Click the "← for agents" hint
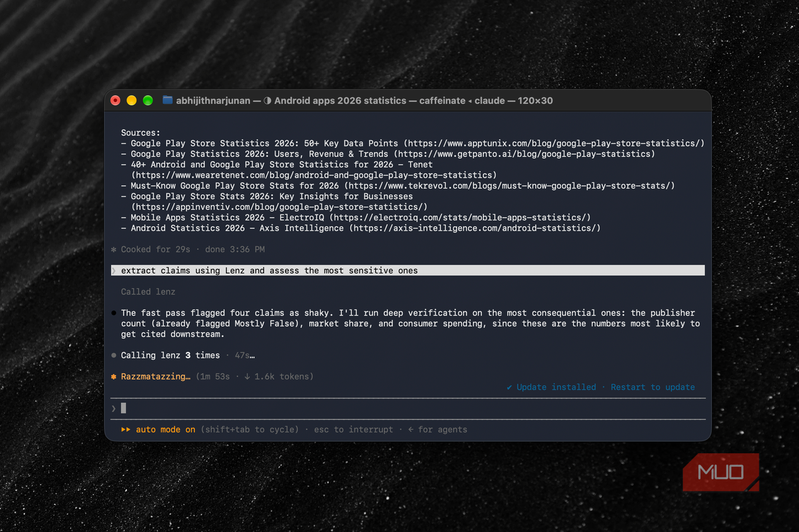The image size is (799, 532). pos(438,429)
